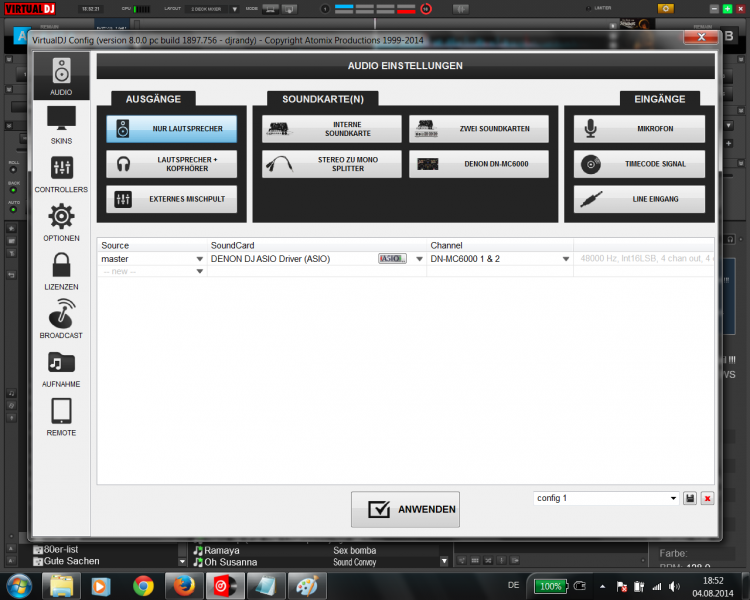The height and width of the screenshot is (600, 750).
Task: Open the Controllers section
Action: coord(61,174)
